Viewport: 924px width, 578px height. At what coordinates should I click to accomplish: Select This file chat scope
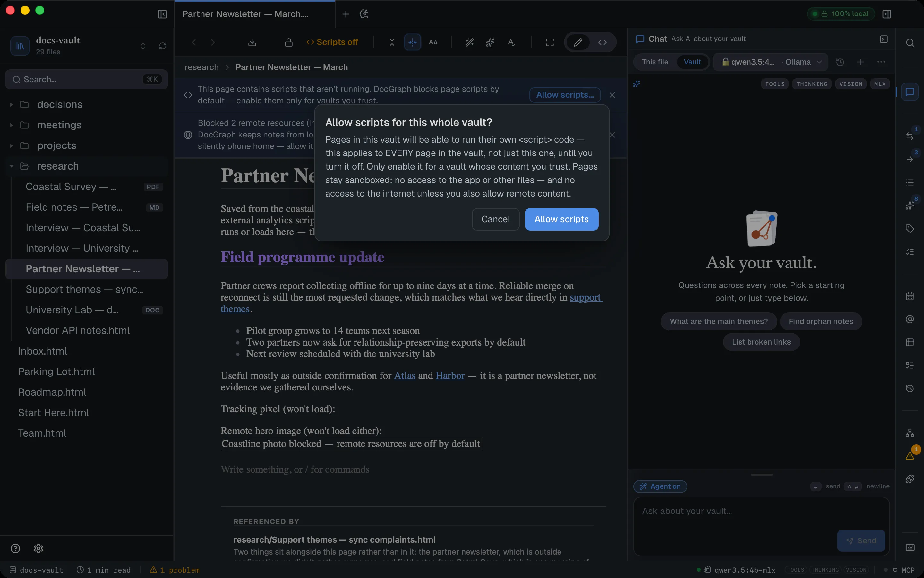point(655,62)
